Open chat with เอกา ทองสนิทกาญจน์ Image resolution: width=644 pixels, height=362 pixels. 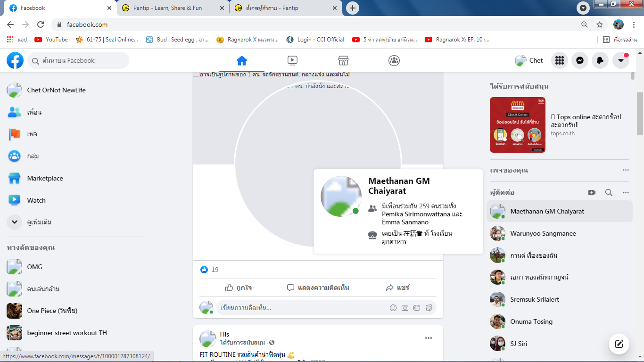pos(560,277)
